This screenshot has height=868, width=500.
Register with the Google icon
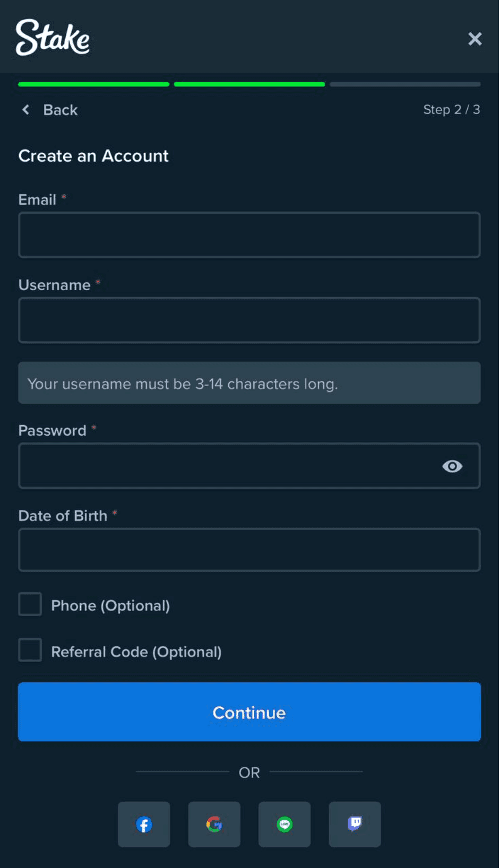(x=214, y=824)
